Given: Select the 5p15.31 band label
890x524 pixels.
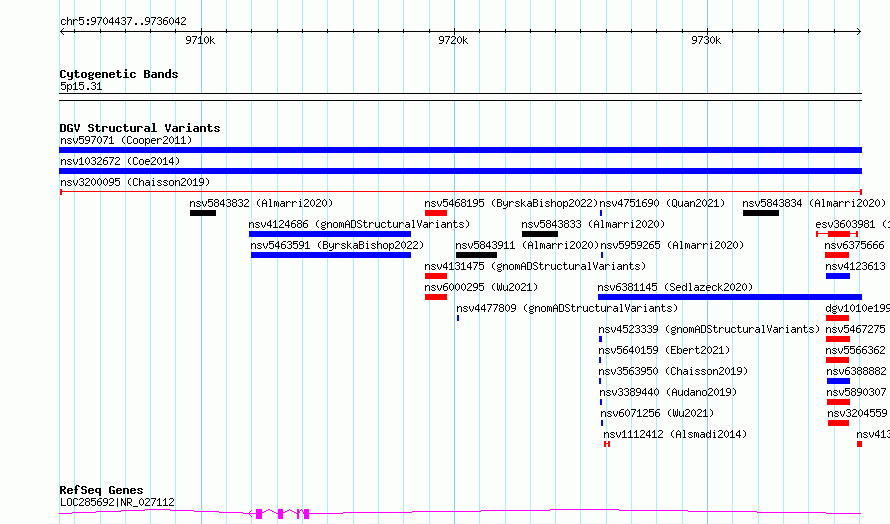Looking at the screenshot, I should coord(81,86).
